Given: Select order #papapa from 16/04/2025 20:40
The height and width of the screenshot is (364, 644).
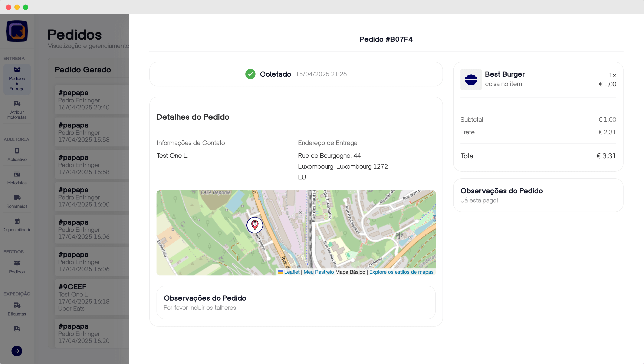Looking at the screenshot, I should (x=92, y=100).
